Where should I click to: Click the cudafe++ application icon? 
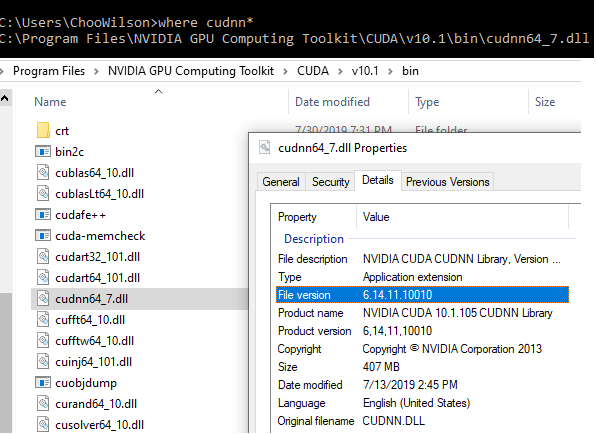(43, 215)
